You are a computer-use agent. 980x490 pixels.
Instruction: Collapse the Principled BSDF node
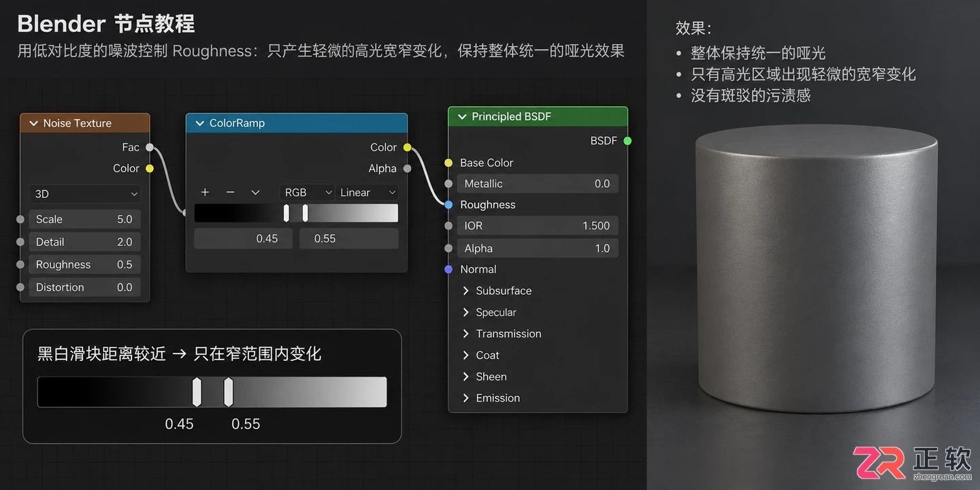pyautogui.click(x=462, y=116)
